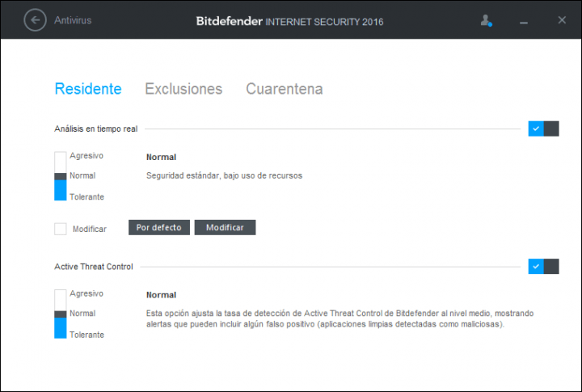The width and height of the screenshot is (582, 392).
Task: Click the dark Modificar button
Action: point(225,228)
